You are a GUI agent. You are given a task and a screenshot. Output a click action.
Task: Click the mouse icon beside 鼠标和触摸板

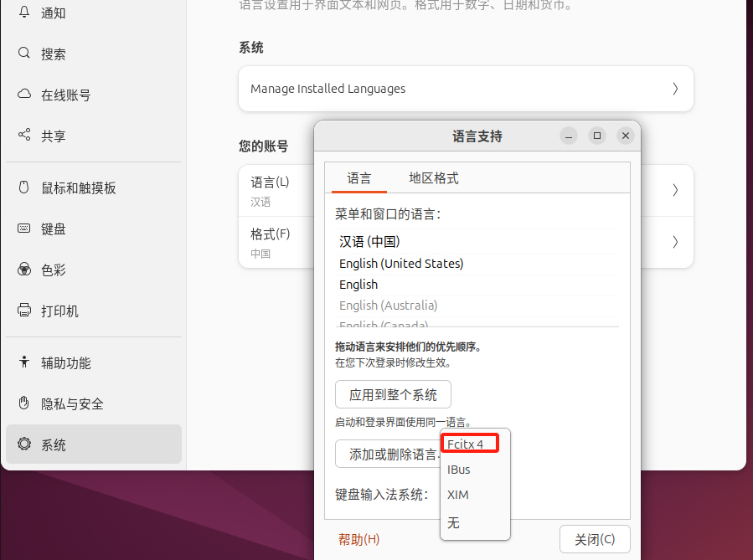24,188
